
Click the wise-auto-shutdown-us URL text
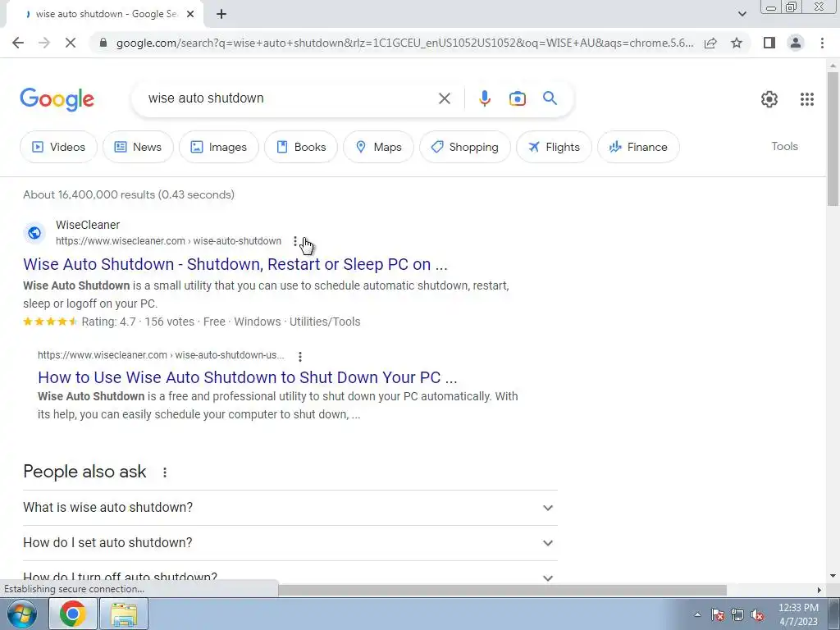click(x=161, y=355)
